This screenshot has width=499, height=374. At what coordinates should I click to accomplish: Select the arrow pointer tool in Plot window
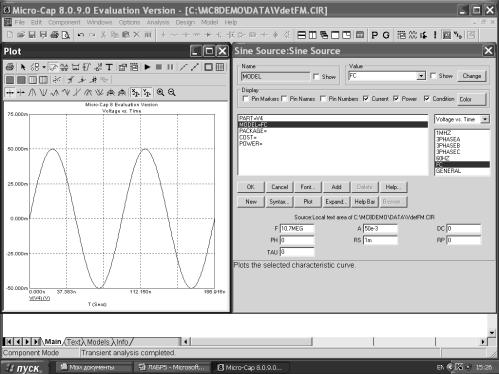(23, 67)
